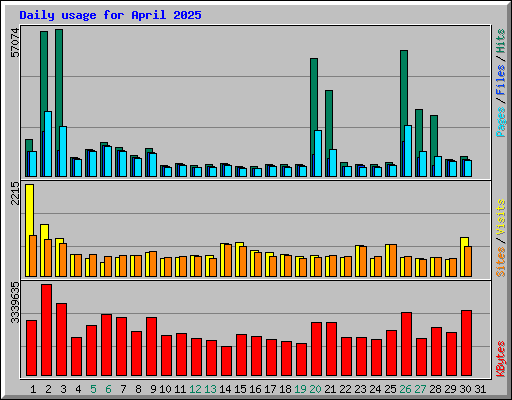Click day 15 on the date axis
The image size is (512, 400).
(x=240, y=389)
